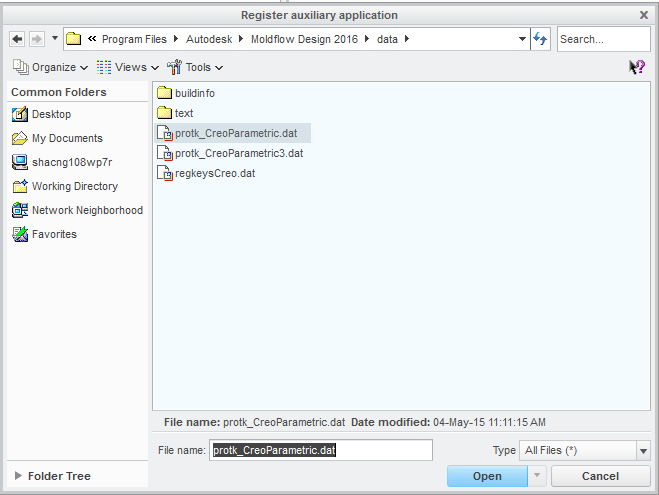Select Working Directory folder
The width and height of the screenshot is (659, 495).
click(65, 186)
